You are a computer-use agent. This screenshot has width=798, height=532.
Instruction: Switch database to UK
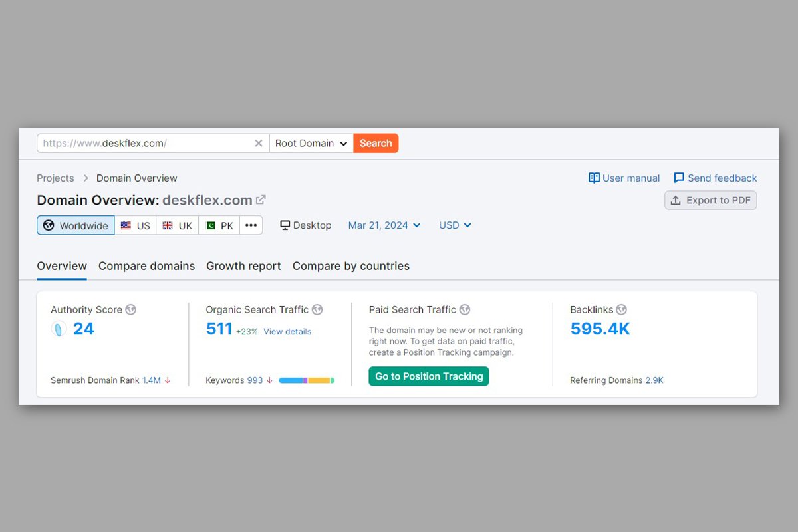click(178, 225)
